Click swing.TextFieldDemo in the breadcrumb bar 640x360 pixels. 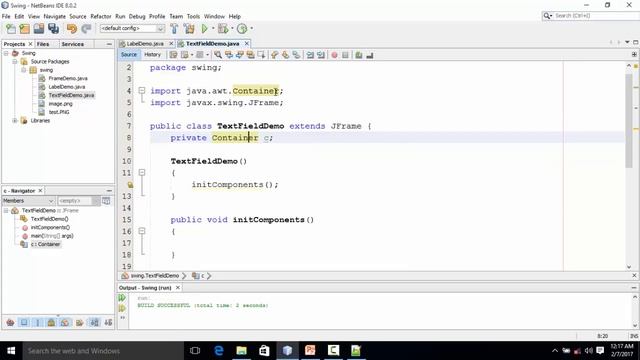pyautogui.click(x=154, y=276)
